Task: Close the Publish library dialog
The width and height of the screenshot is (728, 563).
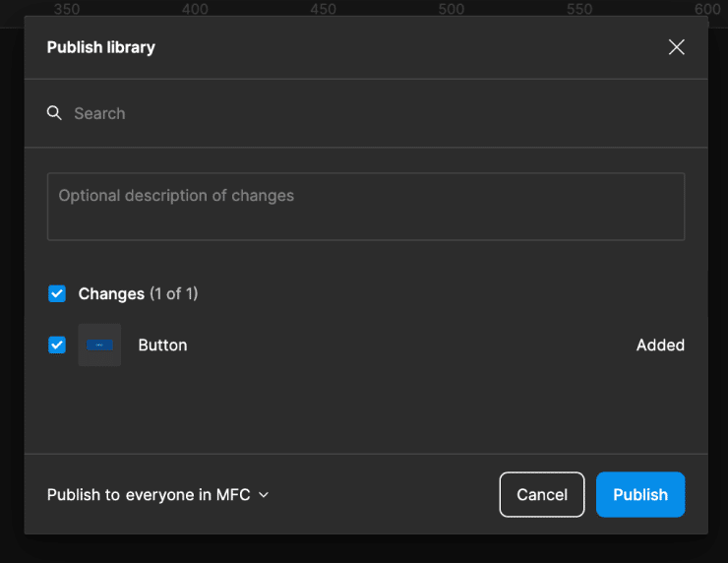Action: click(676, 47)
